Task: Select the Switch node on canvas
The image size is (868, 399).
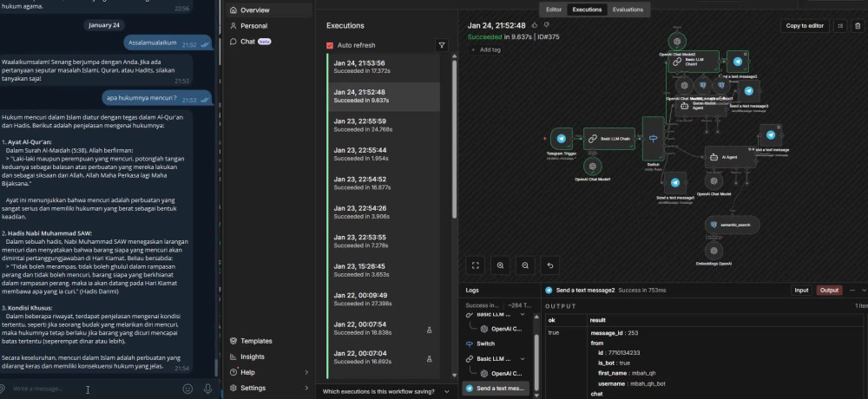Action: pos(654,139)
